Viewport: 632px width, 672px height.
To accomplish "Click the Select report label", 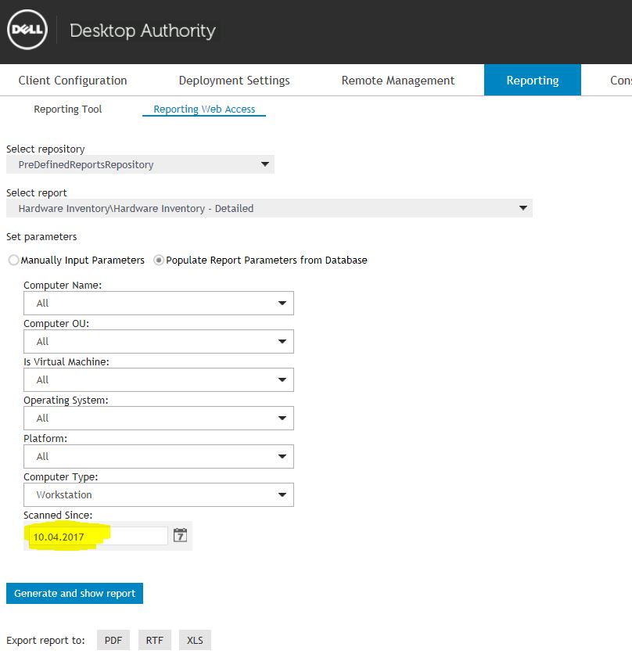I will click(37, 193).
